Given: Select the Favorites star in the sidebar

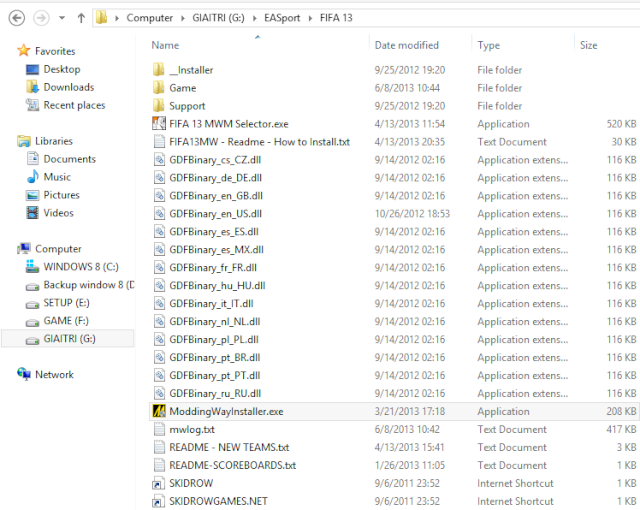Looking at the screenshot, I should (x=24, y=51).
